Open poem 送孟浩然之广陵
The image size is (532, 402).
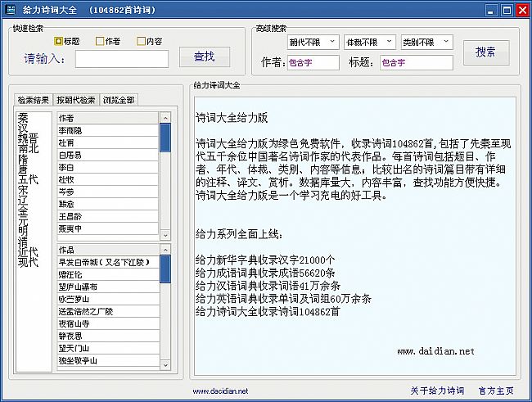109,311
